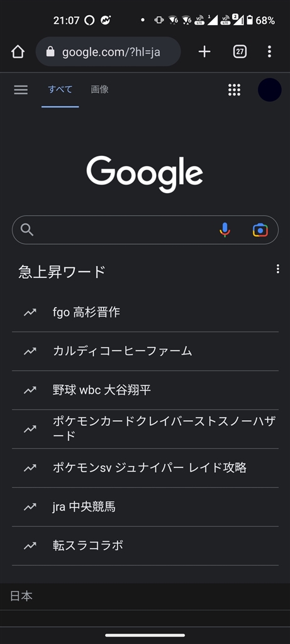290x644 pixels.
Task: Start voice search with microphone icon
Action: click(x=225, y=230)
